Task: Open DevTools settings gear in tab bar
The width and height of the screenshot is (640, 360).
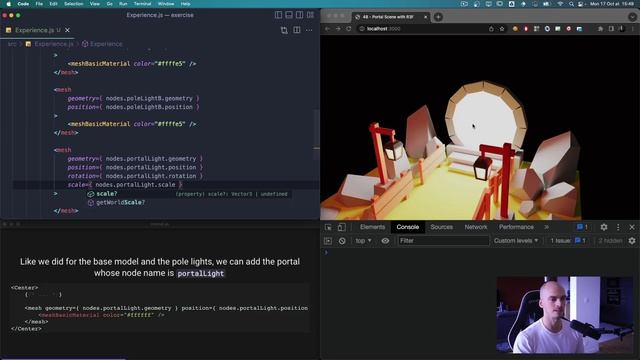Action: coord(604,227)
